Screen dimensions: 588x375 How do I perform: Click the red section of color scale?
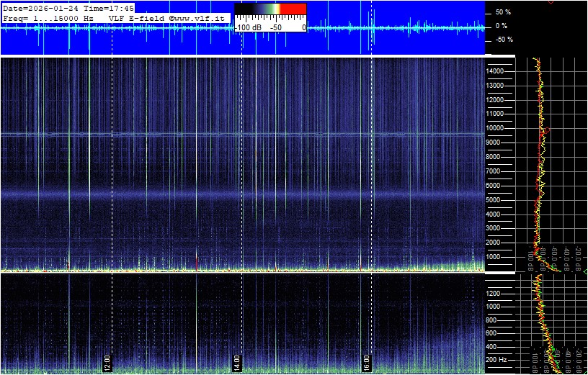(293, 9)
